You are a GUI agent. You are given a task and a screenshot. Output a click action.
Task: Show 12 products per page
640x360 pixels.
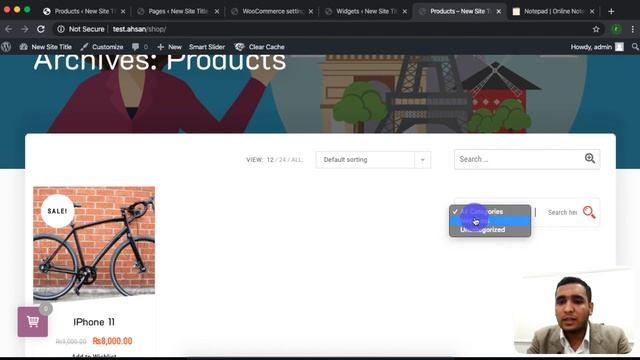270,160
